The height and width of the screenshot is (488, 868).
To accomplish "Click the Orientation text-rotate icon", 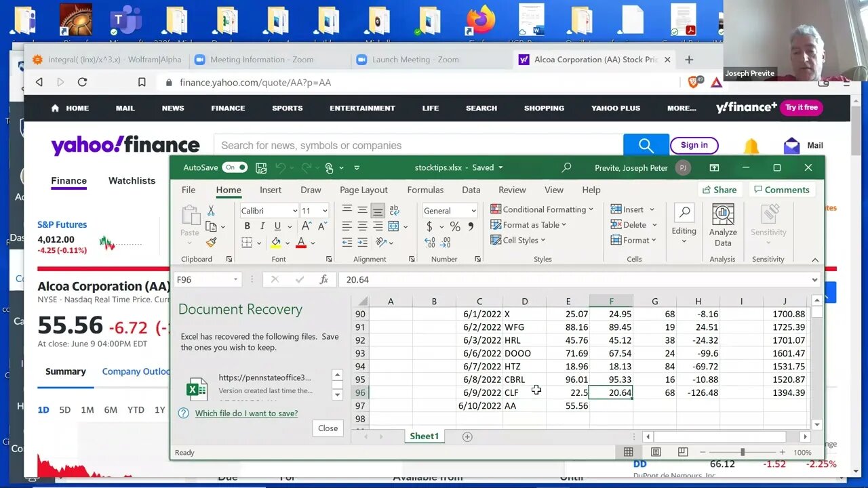I will [x=381, y=242].
